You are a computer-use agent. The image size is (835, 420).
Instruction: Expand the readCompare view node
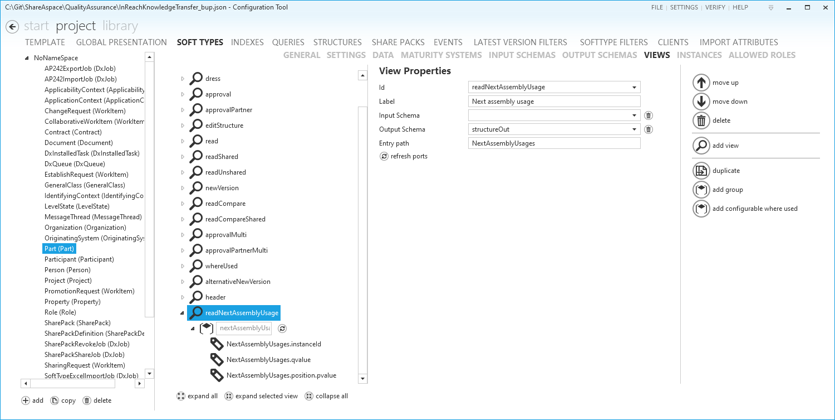(x=182, y=203)
